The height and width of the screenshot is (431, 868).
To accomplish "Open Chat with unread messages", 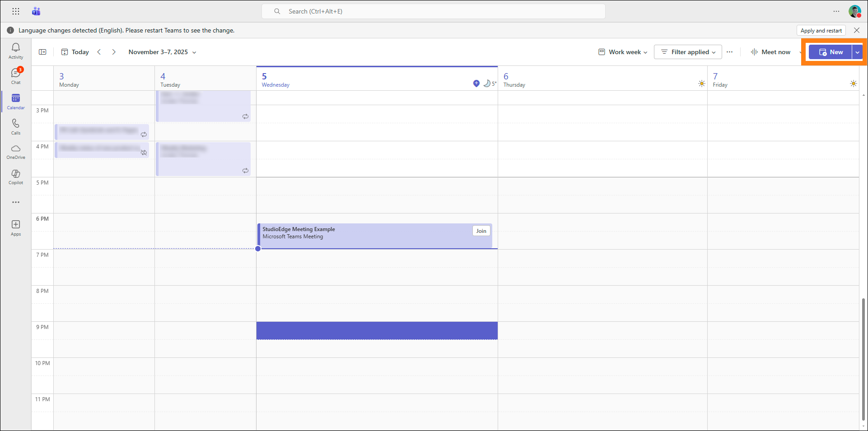I will coord(16,76).
